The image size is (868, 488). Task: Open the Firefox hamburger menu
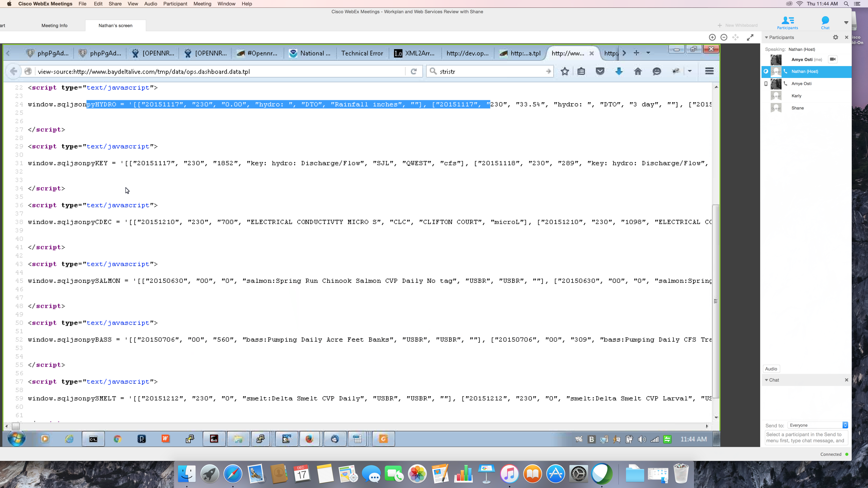coord(709,71)
